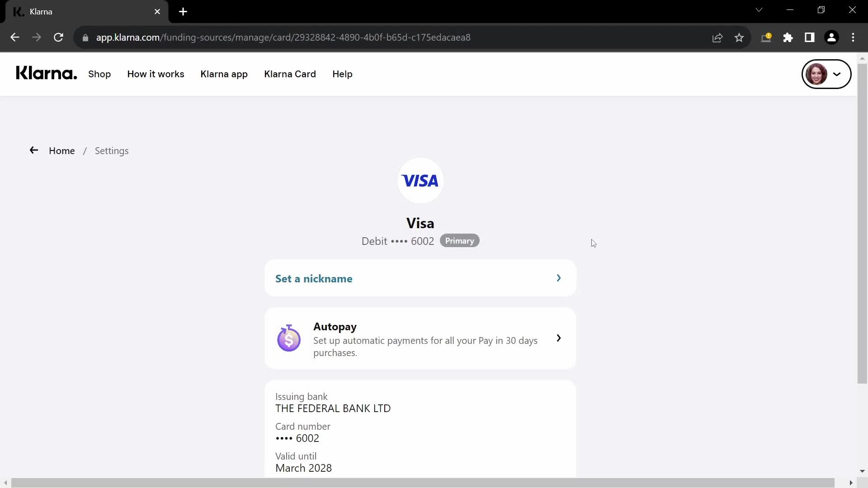Click the scroll left arrow
Image resolution: width=868 pixels, height=488 pixels.
click(5, 483)
